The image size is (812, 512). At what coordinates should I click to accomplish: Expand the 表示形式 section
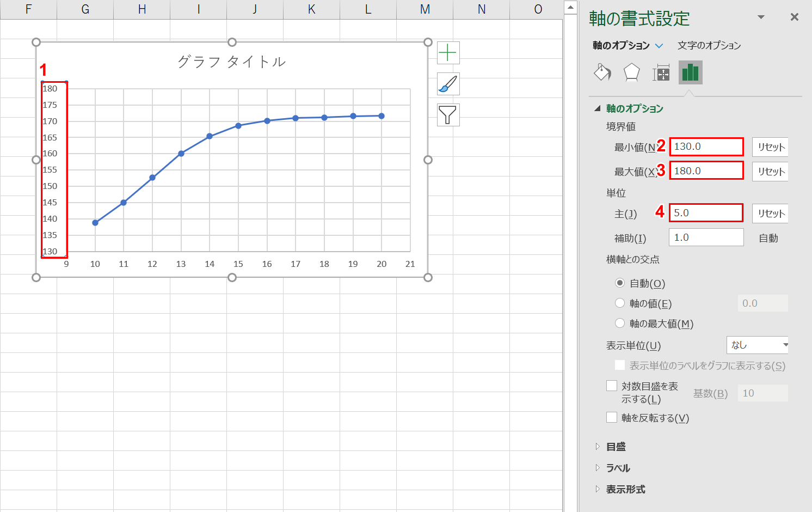pos(598,489)
